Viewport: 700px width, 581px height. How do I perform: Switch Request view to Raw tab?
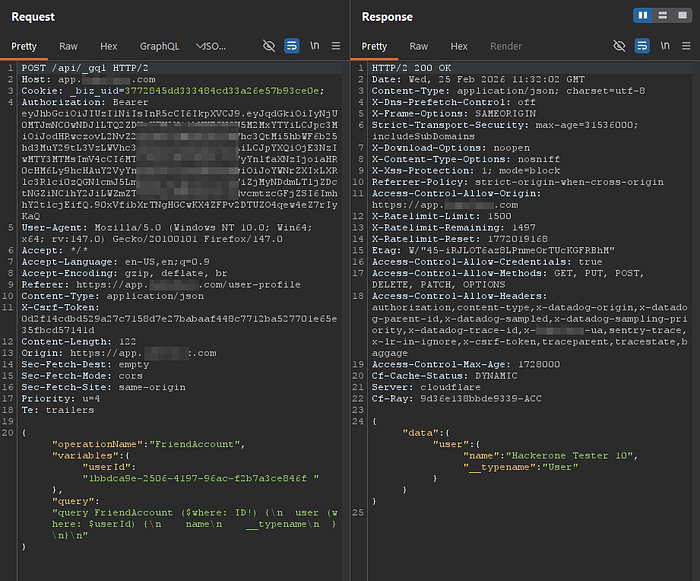[68, 46]
